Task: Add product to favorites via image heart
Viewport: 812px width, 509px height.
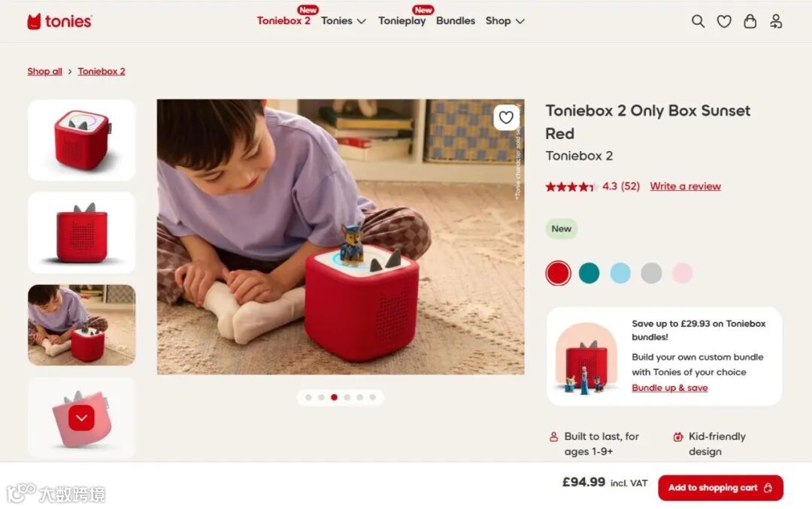Action: [x=506, y=117]
